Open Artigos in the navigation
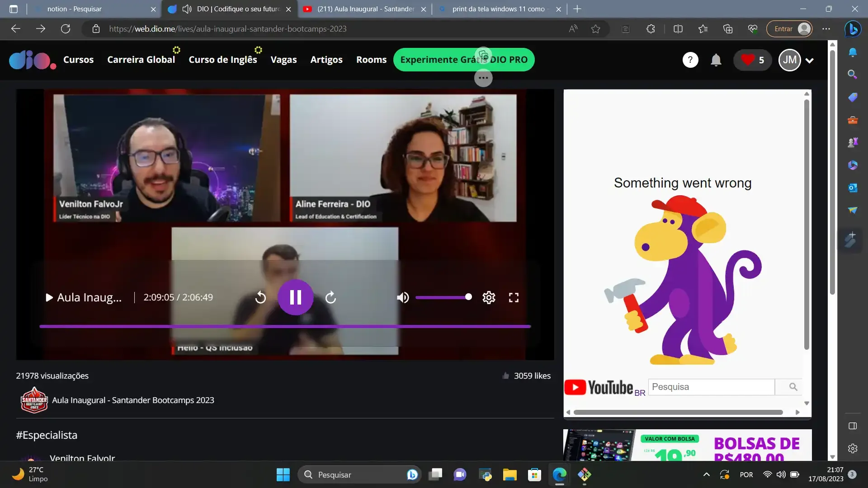The height and width of the screenshot is (488, 868). 326,60
